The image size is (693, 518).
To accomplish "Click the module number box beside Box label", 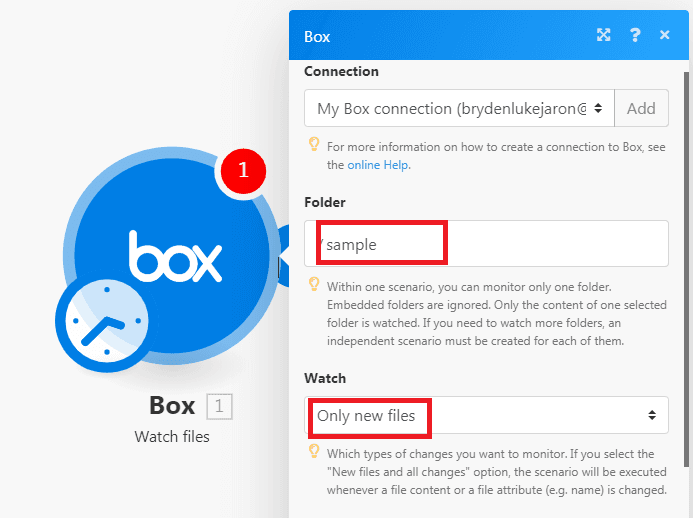I will (x=219, y=405).
